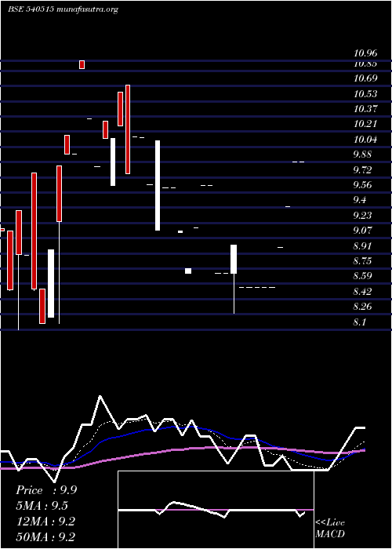
Task: Click the small red candle at the 10.96 line
Action: [82, 65]
